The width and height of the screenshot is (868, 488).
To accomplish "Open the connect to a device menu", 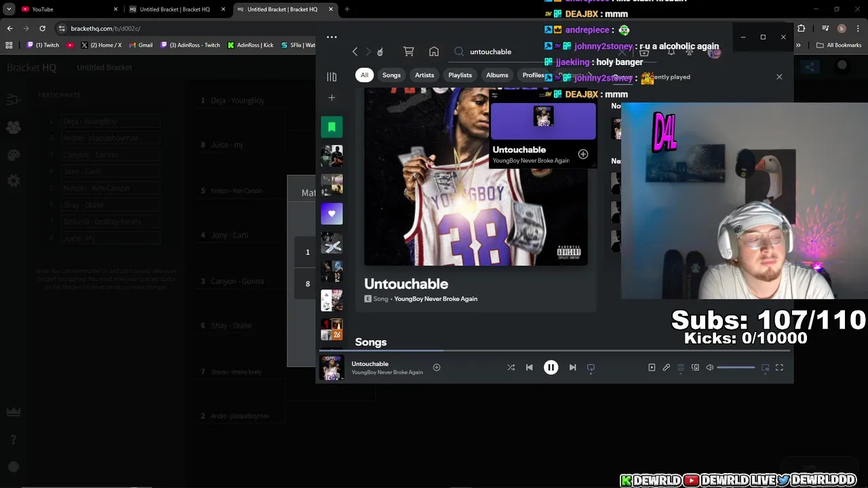I will (695, 367).
